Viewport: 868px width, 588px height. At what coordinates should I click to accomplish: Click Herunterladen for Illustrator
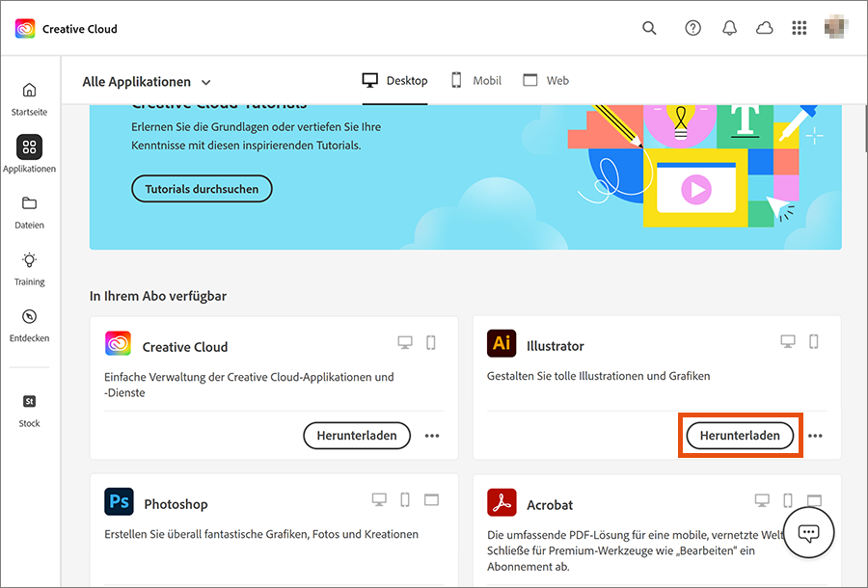tap(740, 436)
